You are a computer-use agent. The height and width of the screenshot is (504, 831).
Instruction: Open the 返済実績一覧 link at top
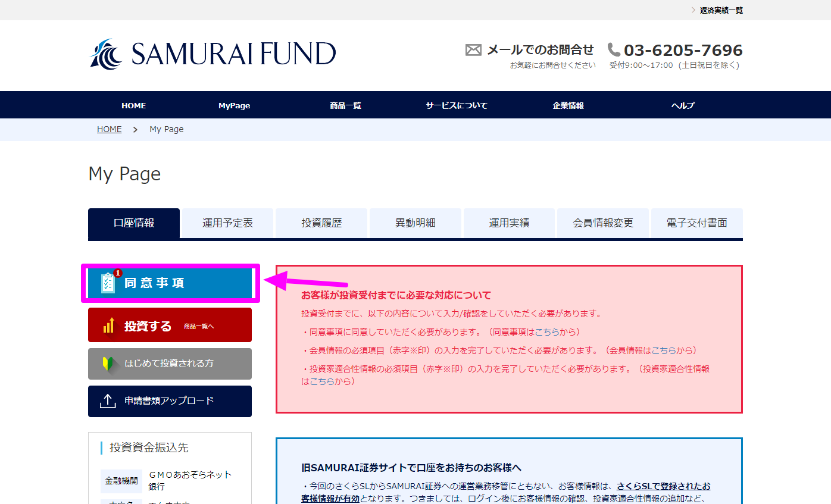(x=721, y=10)
